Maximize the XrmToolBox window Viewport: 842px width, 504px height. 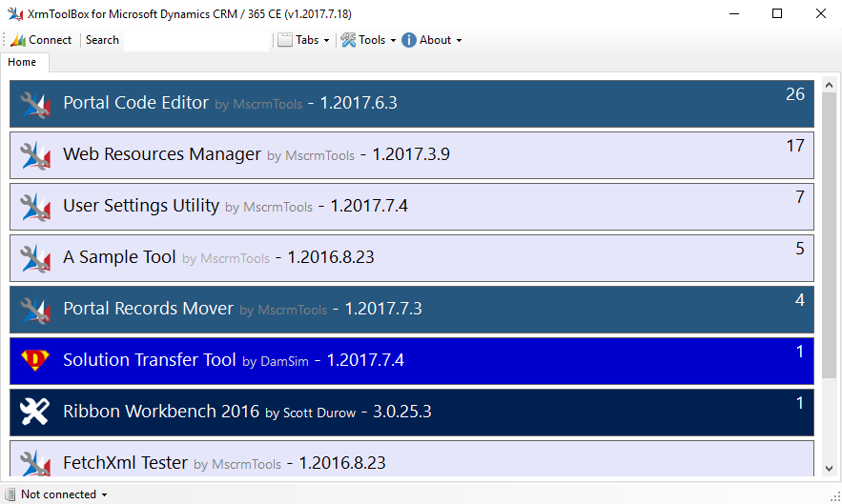777,13
